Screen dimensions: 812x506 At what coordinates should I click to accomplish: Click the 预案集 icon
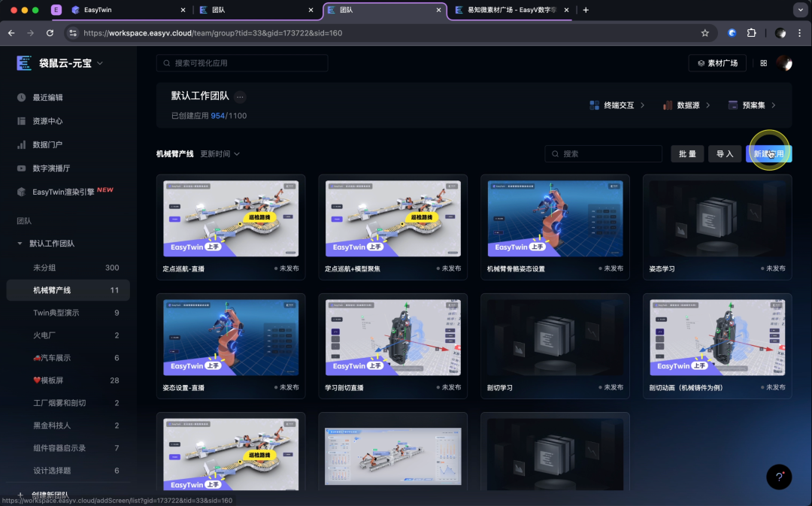(733, 105)
